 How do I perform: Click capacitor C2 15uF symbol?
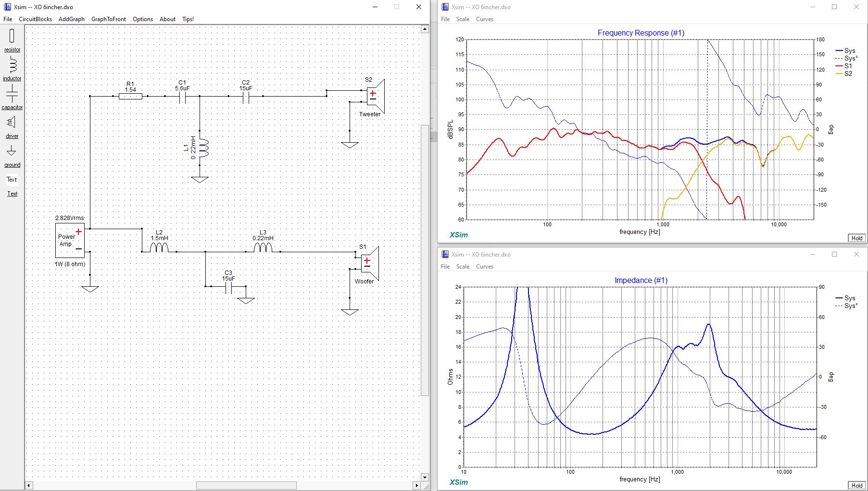coord(246,98)
